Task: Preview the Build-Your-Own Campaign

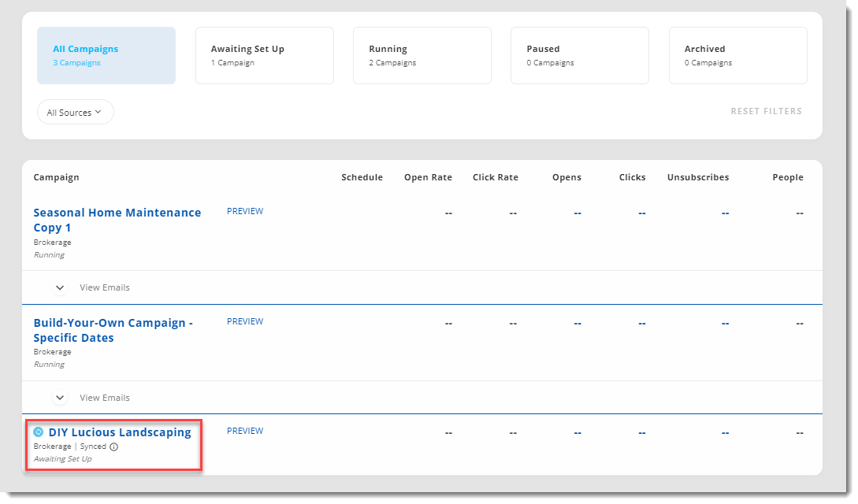Action: (245, 322)
